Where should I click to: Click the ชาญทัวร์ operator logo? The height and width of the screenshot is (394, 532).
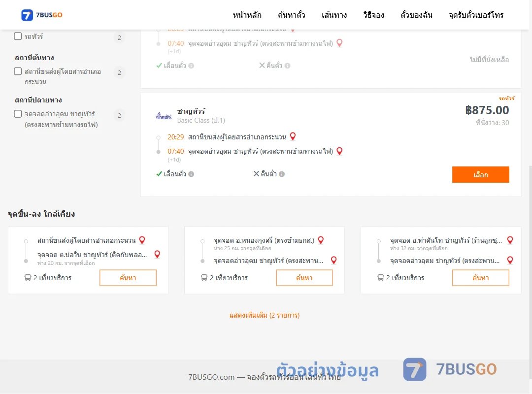[164, 116]
